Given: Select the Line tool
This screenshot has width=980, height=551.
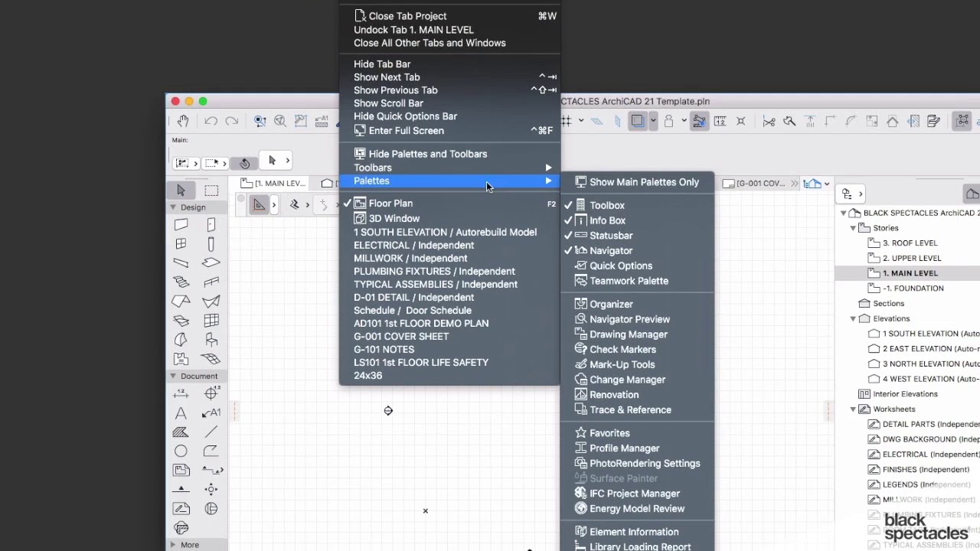Looking at the screenshot, I should click(x=211, y=432).
